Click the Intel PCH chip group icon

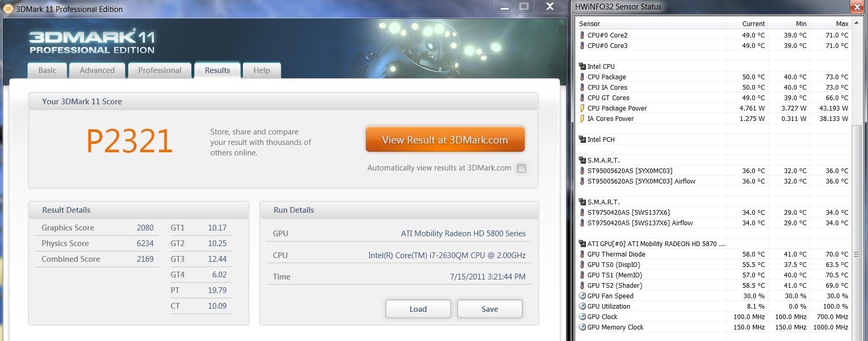pos(582,139)
